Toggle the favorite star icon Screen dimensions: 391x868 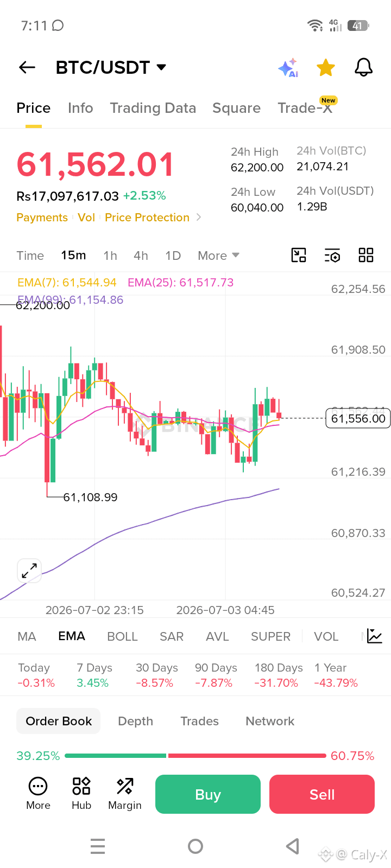coord(326,68)
